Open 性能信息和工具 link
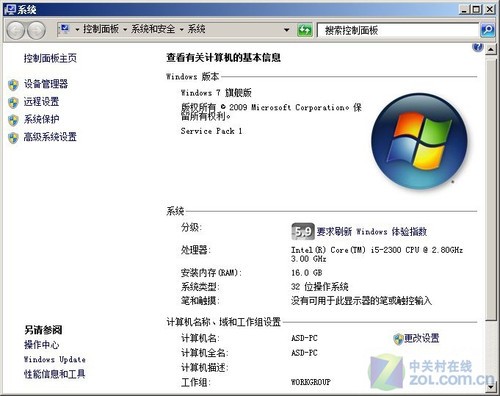500x396 pixels. [x=54, y=374]
